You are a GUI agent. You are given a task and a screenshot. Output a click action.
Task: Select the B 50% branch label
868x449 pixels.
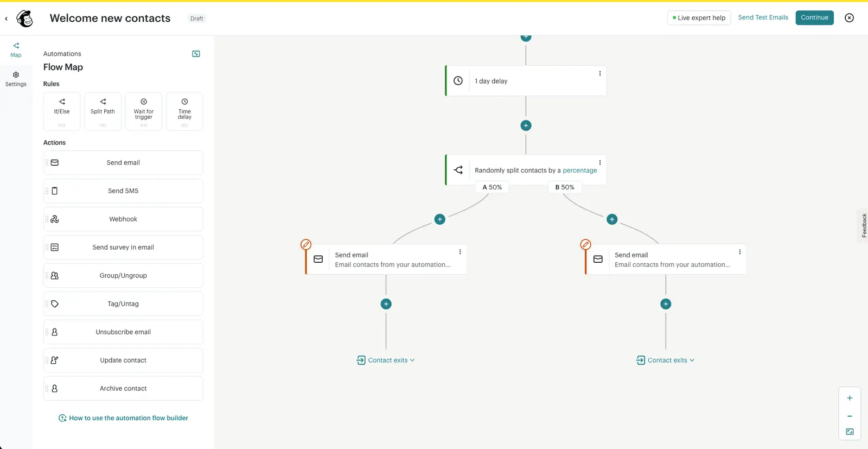[x=565, y=187]
